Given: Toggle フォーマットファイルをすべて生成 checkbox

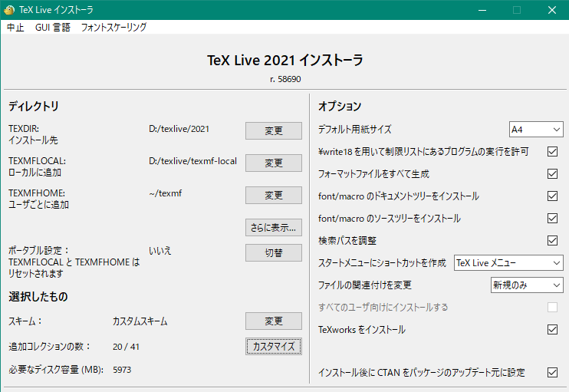Looking at the screenshot, I should 552,174.
